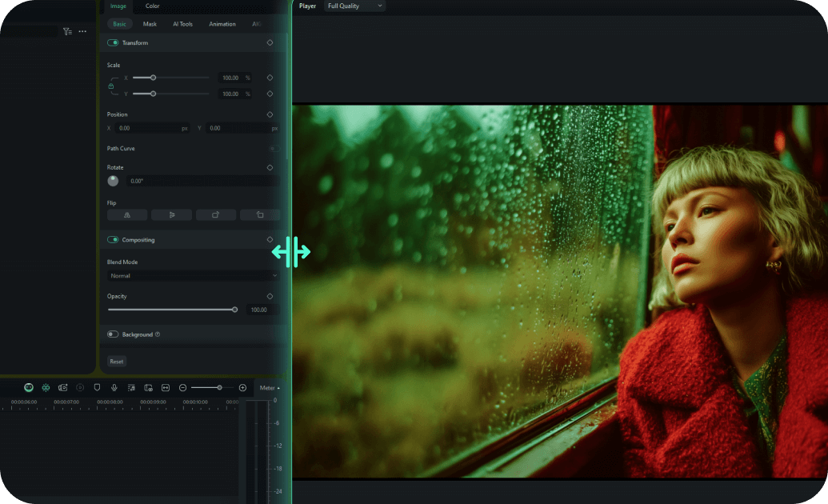Open the Full Quality player dropdown
Viewport: 828px width, 504px height.
354,6
